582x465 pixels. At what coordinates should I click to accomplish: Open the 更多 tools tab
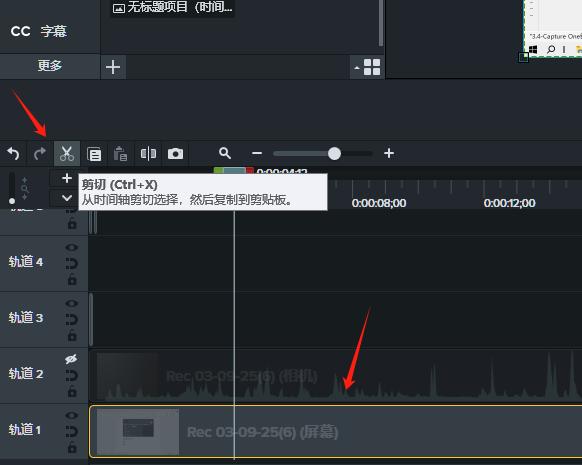50,66
